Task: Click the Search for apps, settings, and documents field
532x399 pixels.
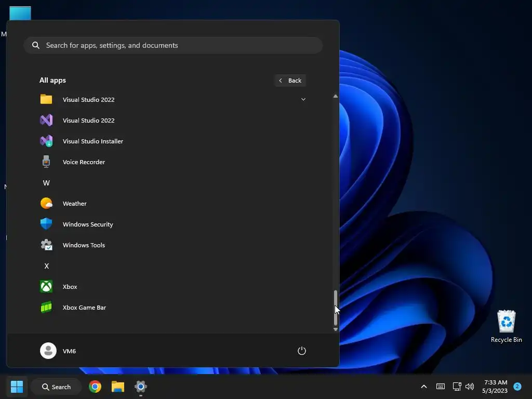Action: tap(173, 45)
